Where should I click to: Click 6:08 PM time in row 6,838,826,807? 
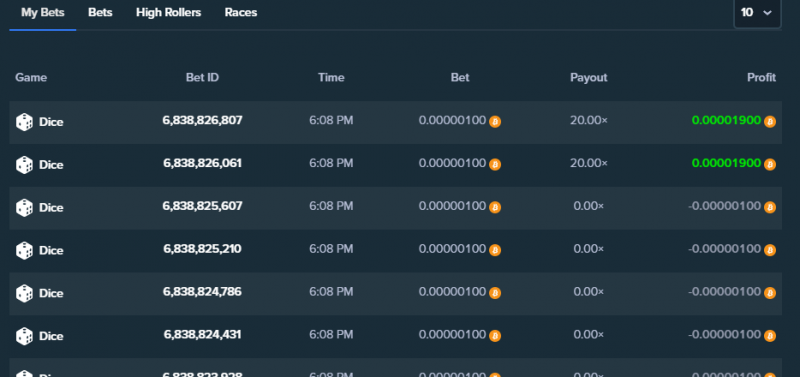click(331, 120)
